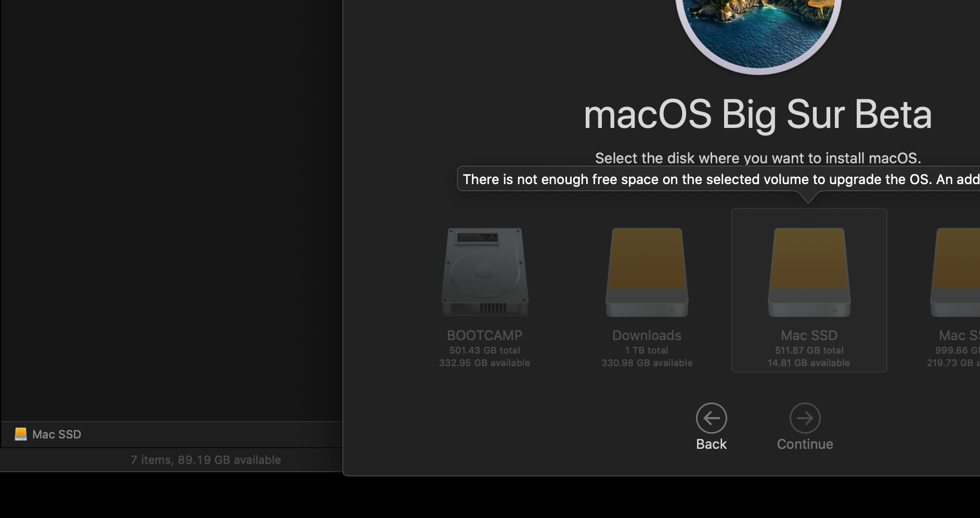980x518 pixels.
Task: Click the '1 TB total' text
Action: tap(647, 351)
